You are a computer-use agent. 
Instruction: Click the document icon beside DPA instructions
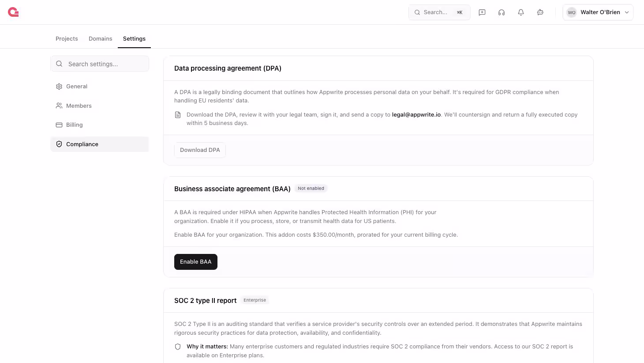(x=178, y=115)
